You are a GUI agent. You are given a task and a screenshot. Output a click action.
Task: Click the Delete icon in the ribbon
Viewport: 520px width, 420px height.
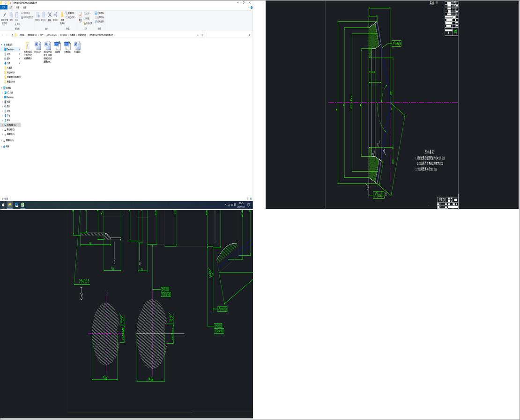click(x=50, y=15)
